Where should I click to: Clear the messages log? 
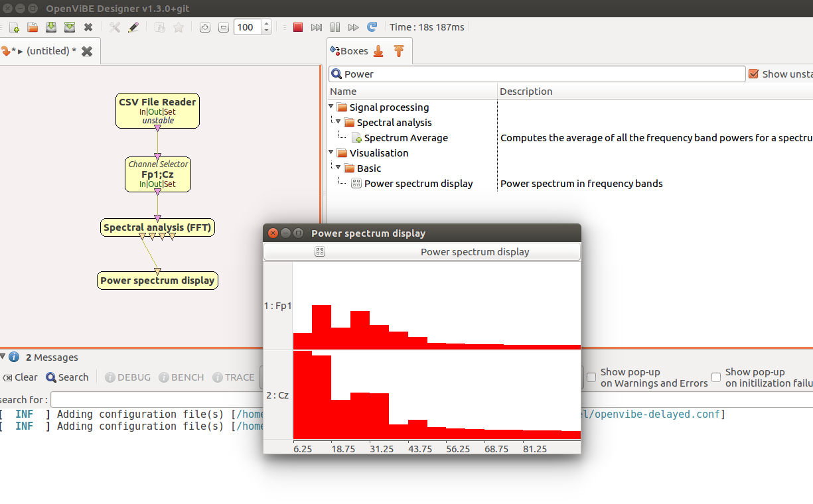20,377
